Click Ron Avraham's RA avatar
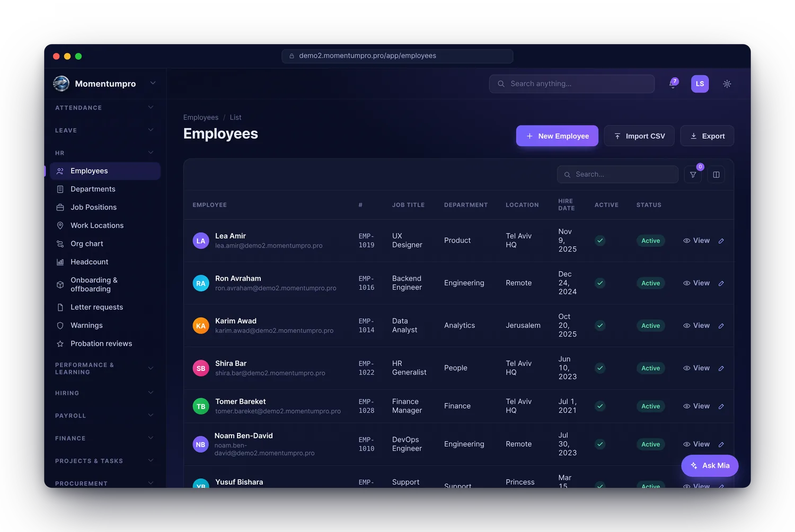Image resolution: width=795 pixels, height=532 pixels. [201, 283]
